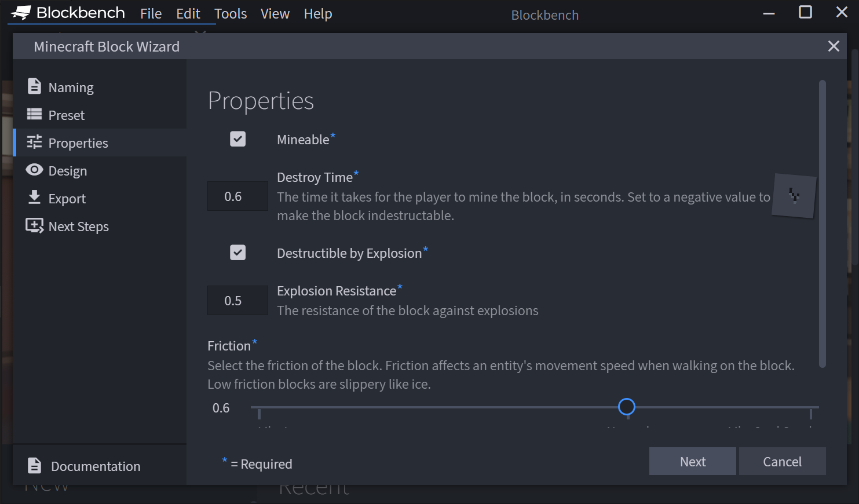This screenshot has height=504, width=859.
Task: Click the Properties page vertical scrollbar
Action: (x=823, y=224)
